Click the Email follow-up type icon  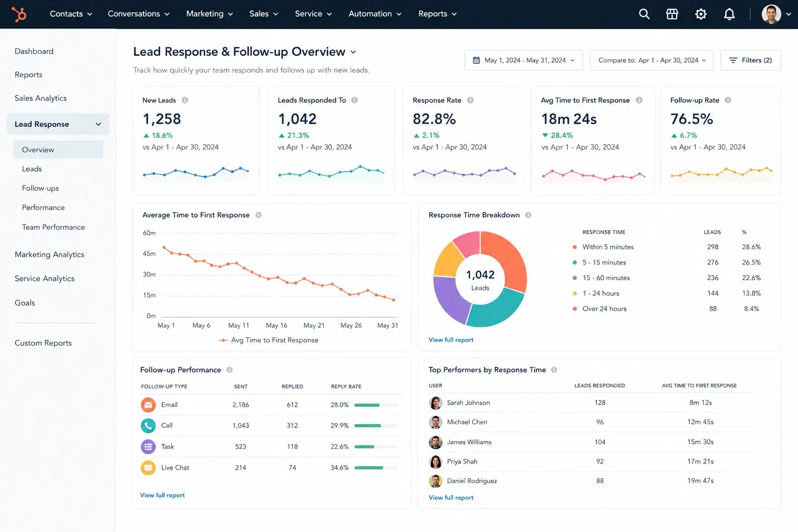148,405
